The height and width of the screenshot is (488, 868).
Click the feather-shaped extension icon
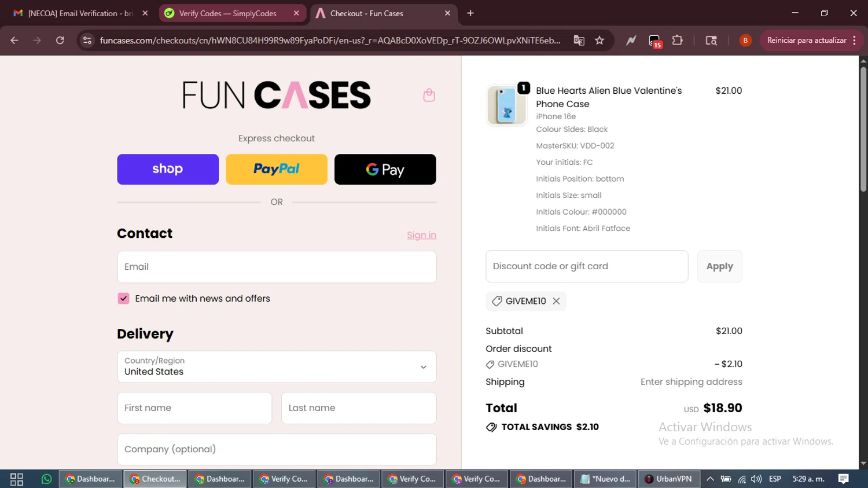point(631,40)
